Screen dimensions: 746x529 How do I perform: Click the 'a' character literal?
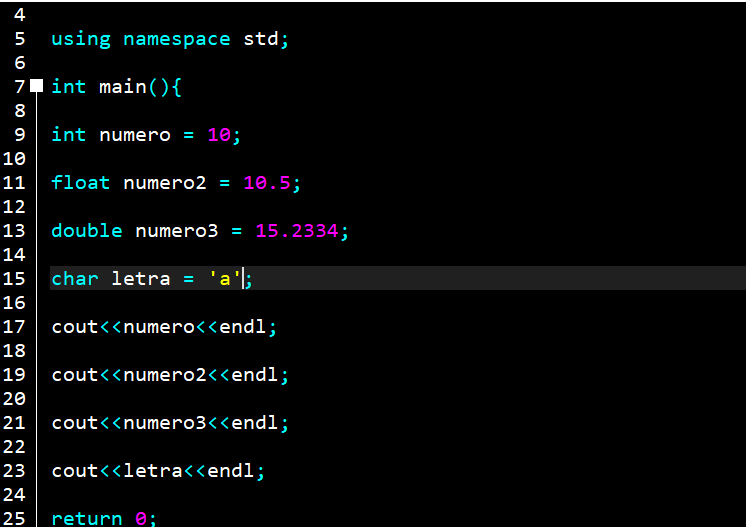click(x=225, y=279)
